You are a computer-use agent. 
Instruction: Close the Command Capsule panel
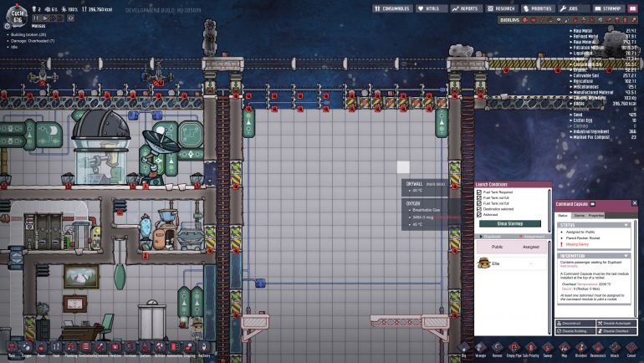coord(634,203)
